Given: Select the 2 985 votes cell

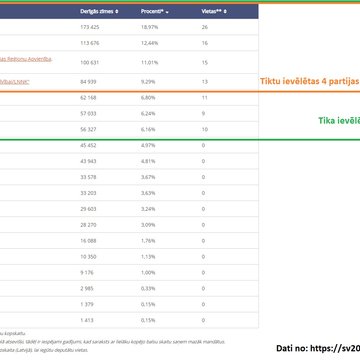Looking at the screenshot, I should pyautogui.click(x=87, y=289).
